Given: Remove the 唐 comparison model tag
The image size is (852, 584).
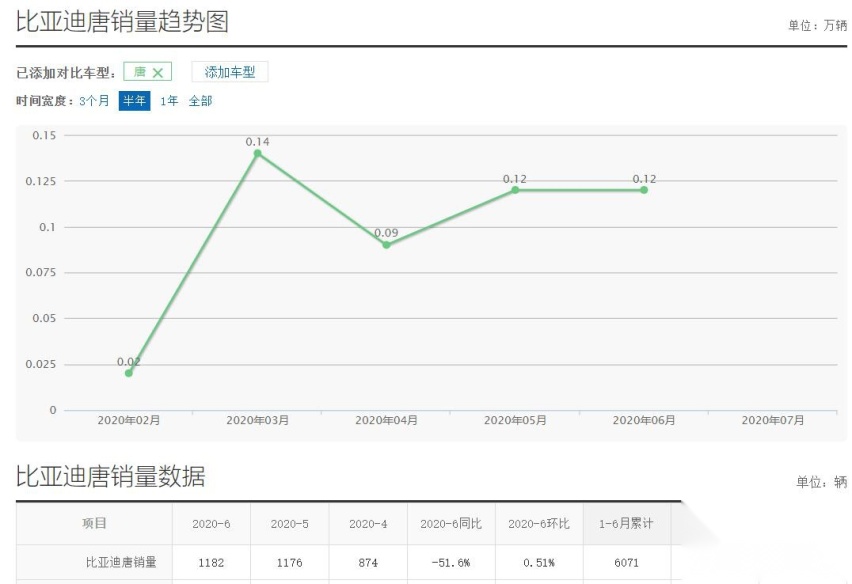Looking at the screenshot, I should pyautogui.click(x=158, y=72).
